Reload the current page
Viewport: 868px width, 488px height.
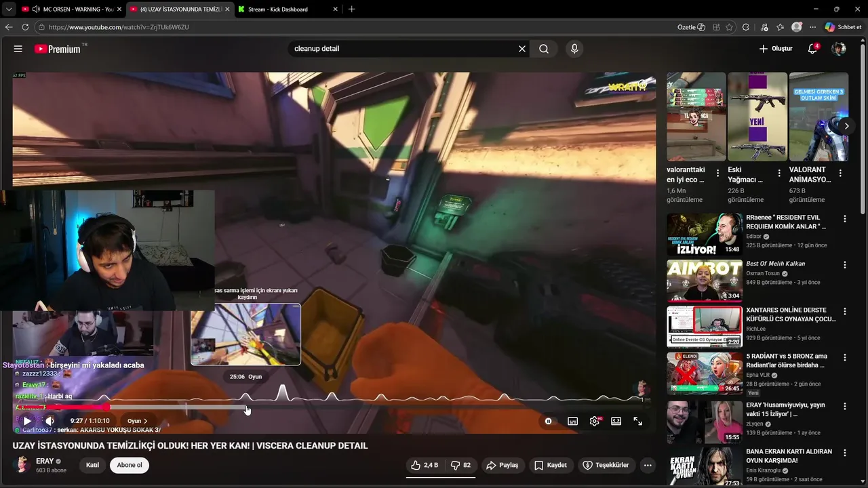point(25,27)
